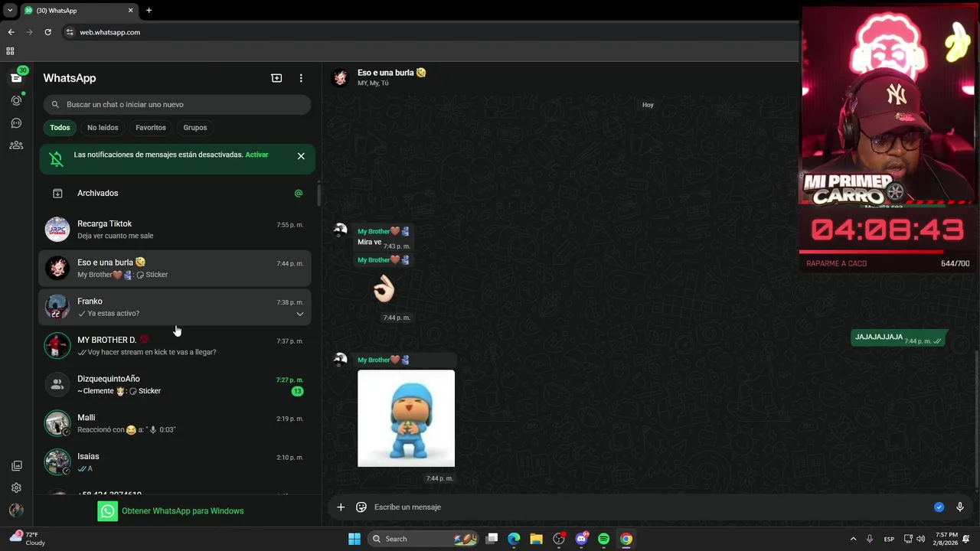Click the sender name above Mira ve
980x551 pixels.
pyautogui.click(x=383, y=231)
